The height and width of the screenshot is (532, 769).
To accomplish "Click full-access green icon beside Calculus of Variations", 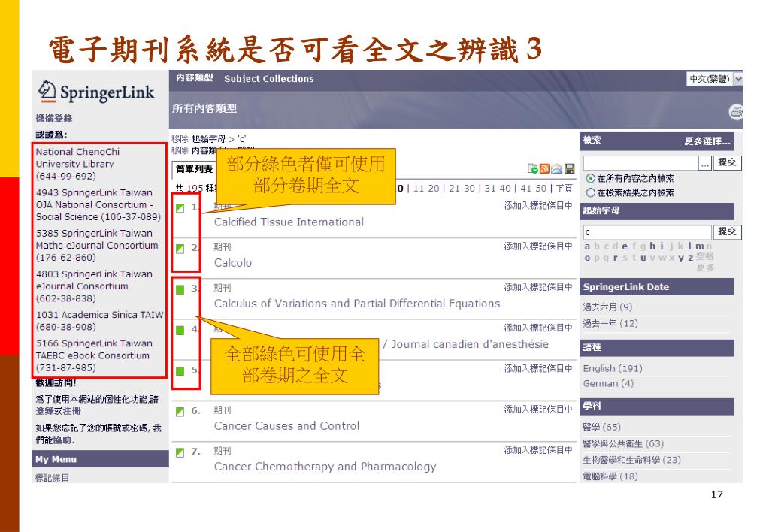I will [x=180, y=289].
